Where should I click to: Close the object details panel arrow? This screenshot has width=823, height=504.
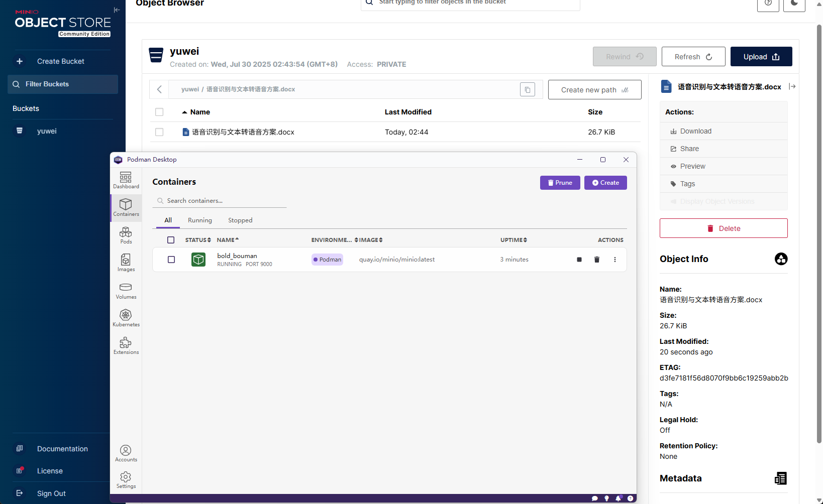tap(792, 87)
